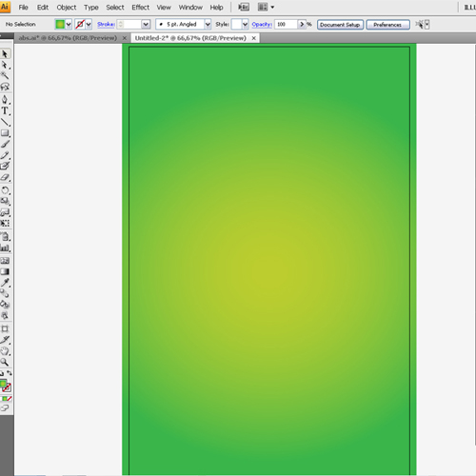Select the Slice tool
This screenshot has width=476, height=476.
[x=5, y=340]
